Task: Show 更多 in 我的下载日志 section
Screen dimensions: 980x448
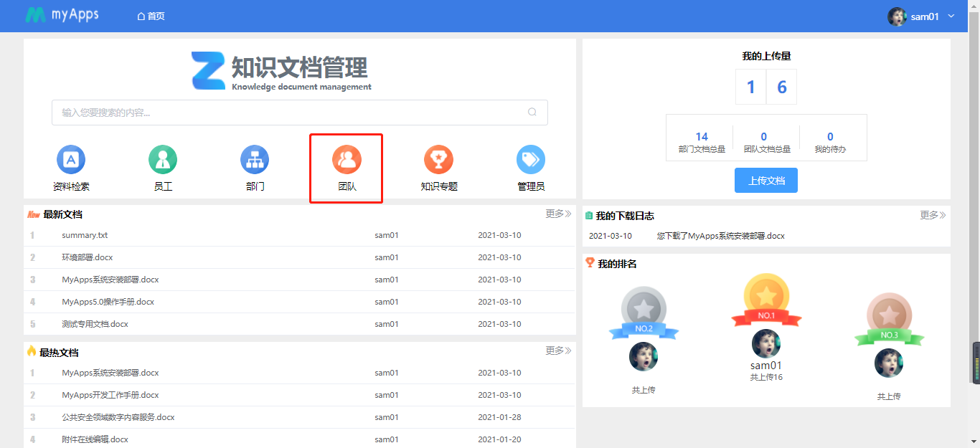Action: coord(933,215)
